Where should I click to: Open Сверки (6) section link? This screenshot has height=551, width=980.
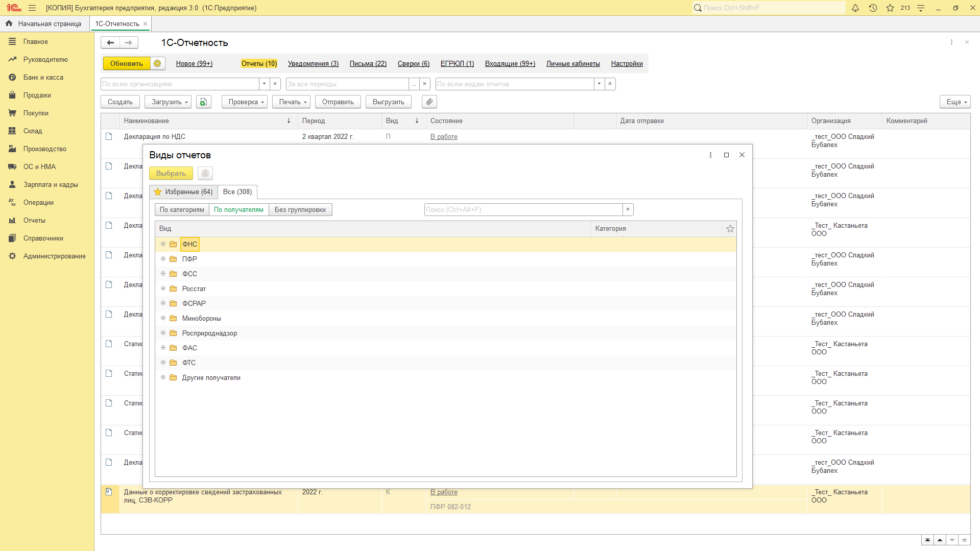point(414,64)
